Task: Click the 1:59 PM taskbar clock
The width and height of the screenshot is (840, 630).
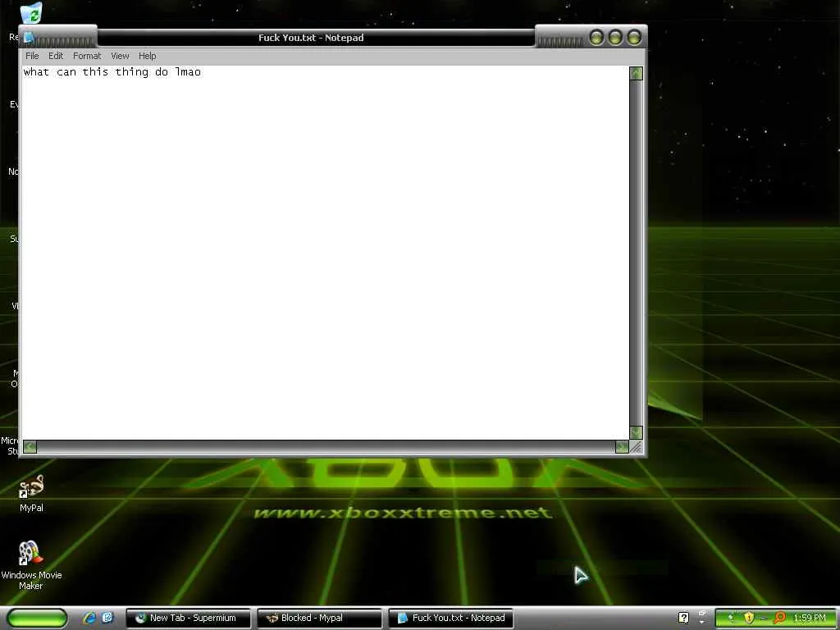Action: click(x=810, y=618)
